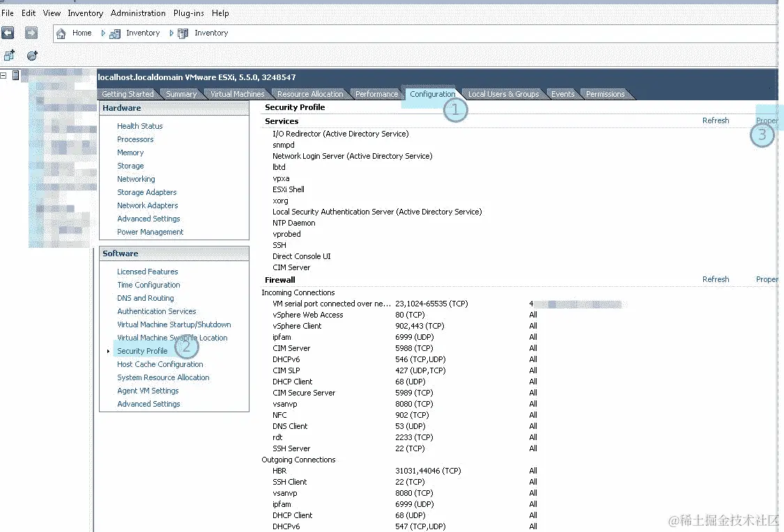
Task: Click the circular refresh toolbar icon below the back arrow
Action: click(32, 56)
